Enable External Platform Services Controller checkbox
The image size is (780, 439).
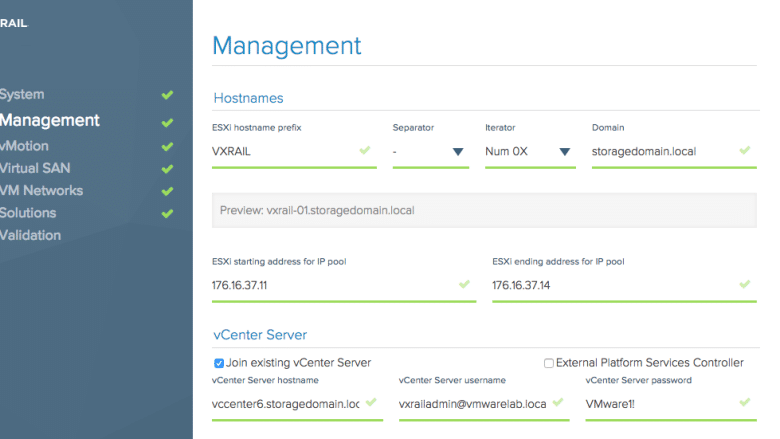[549, 363]
